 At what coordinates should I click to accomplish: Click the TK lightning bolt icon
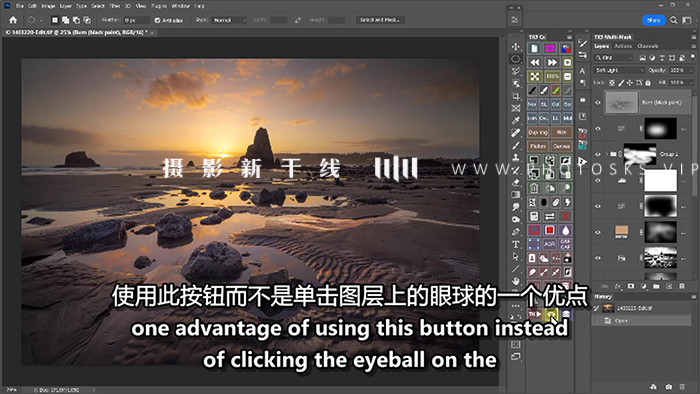tap(567, 202)
